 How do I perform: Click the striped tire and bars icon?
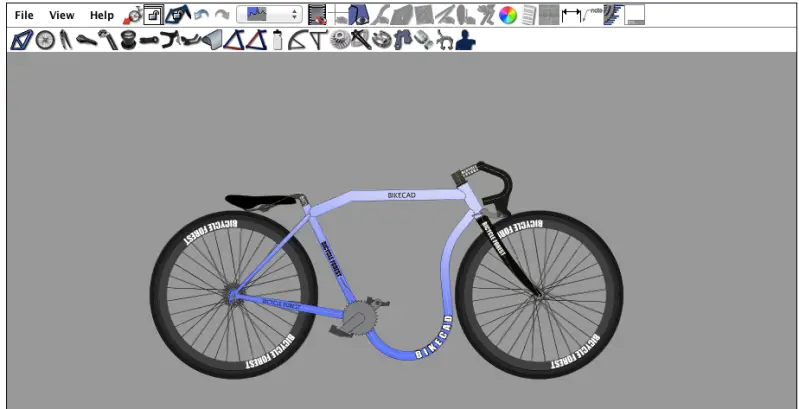(613, 15)
